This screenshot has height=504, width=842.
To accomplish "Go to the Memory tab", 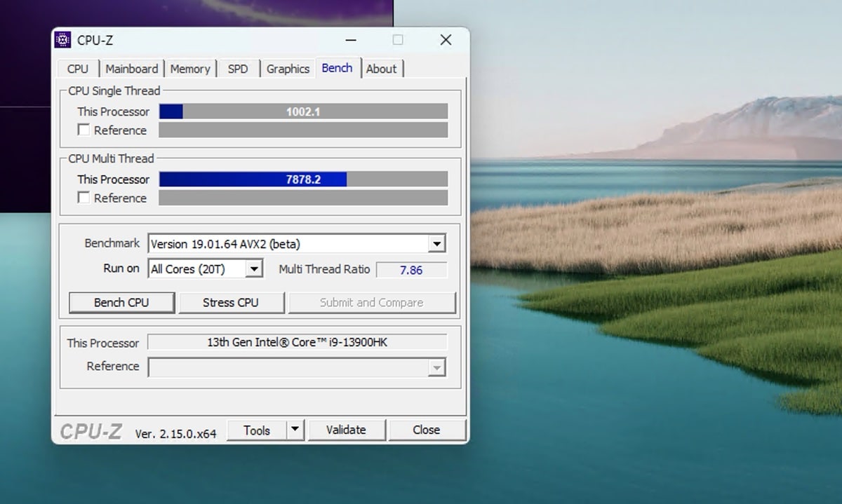I will (190, 69).
